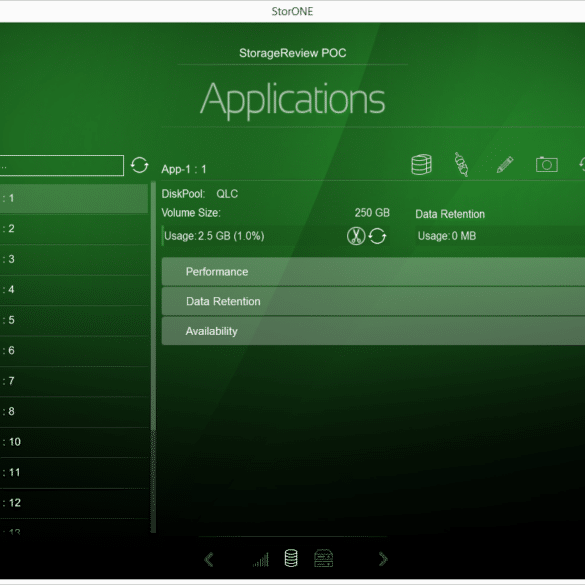Select application row 7 in the list

point(74,381)
